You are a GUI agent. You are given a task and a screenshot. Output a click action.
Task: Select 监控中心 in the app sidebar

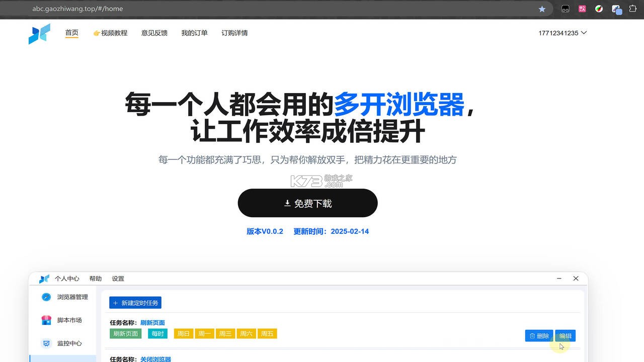coord(69,343)
